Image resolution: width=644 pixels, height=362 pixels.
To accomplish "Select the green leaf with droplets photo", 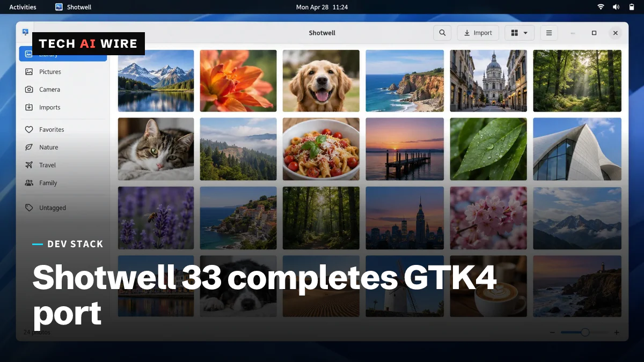I will click(488, 149).
